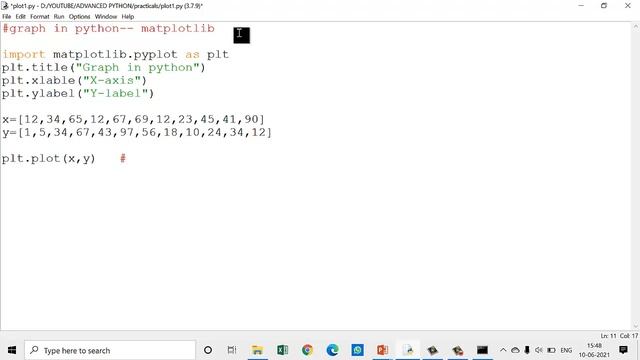Screen dimensions: 640x360
Task: Open Task View on the taskbar
Action: tap(232, 350)
